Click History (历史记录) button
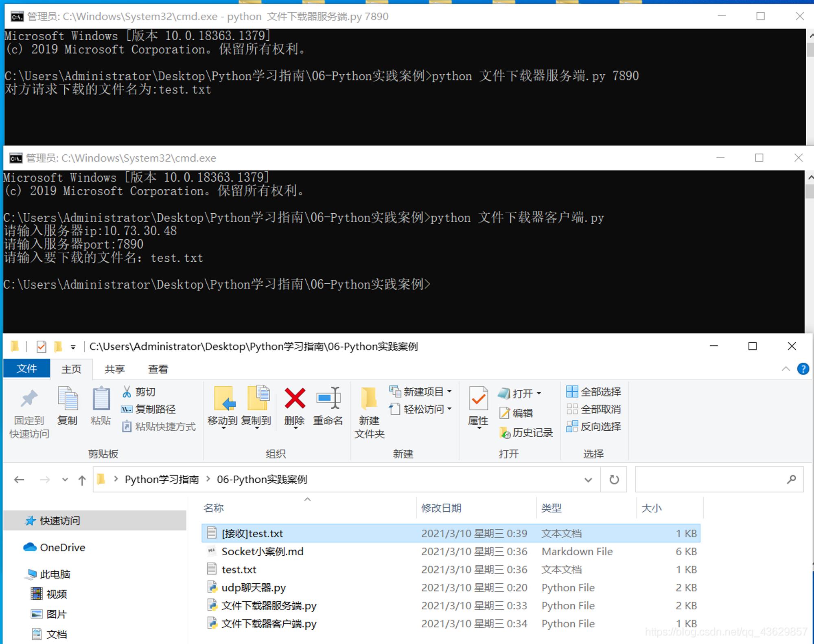 pos(526,433)
